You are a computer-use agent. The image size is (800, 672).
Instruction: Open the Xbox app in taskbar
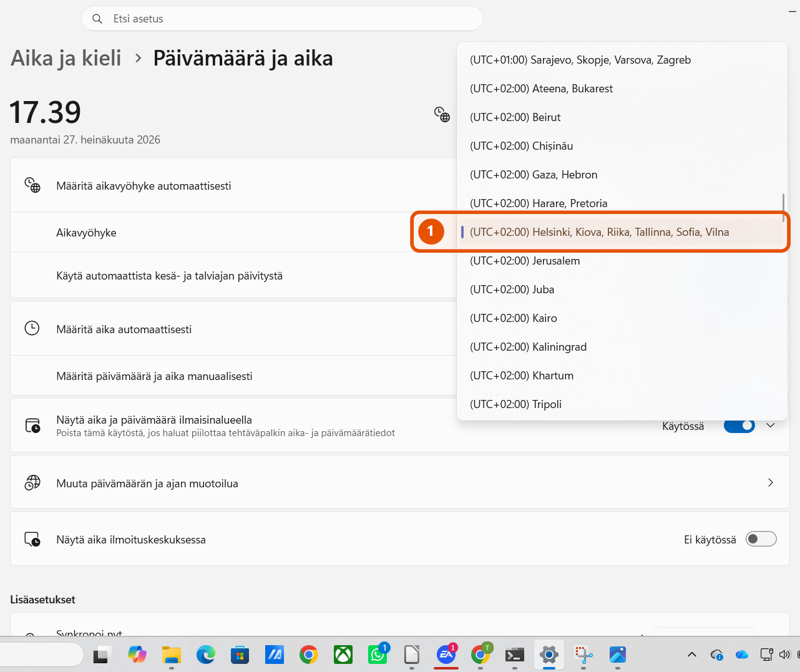point(343,655)
